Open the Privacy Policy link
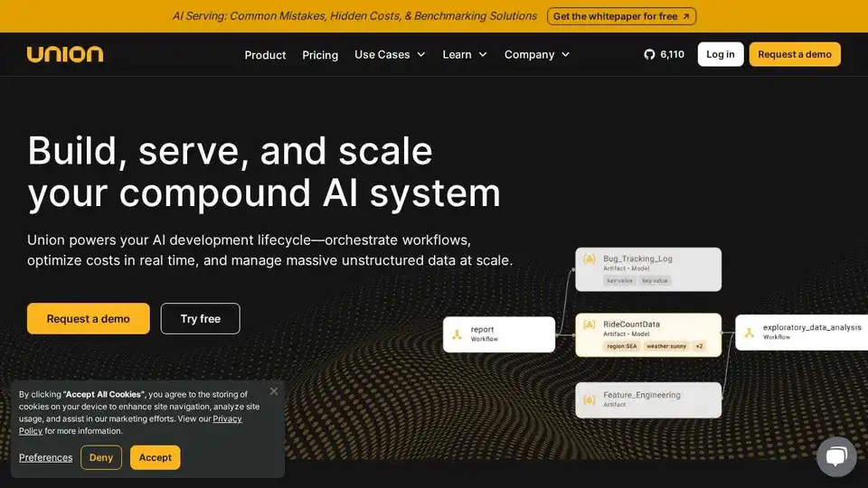 point(227,418)
